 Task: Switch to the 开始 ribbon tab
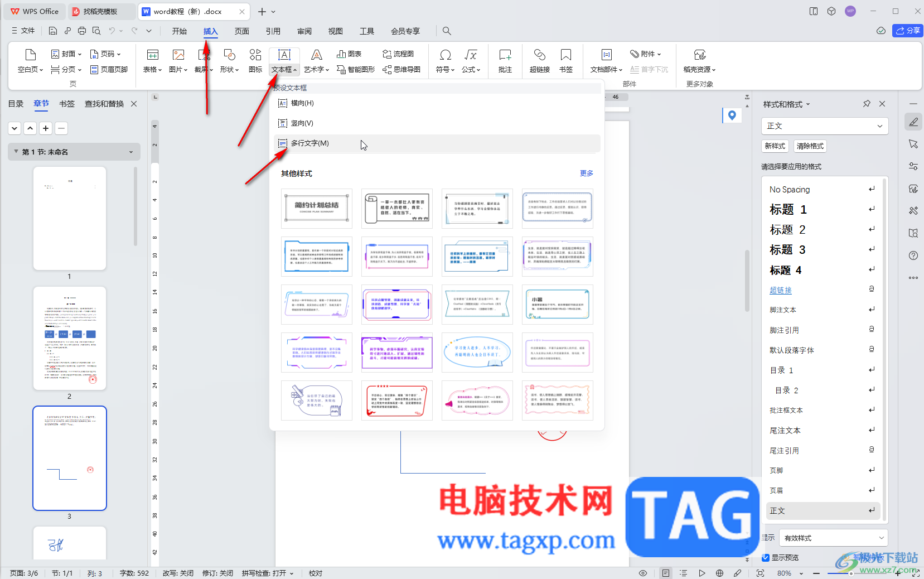(180, 31)
